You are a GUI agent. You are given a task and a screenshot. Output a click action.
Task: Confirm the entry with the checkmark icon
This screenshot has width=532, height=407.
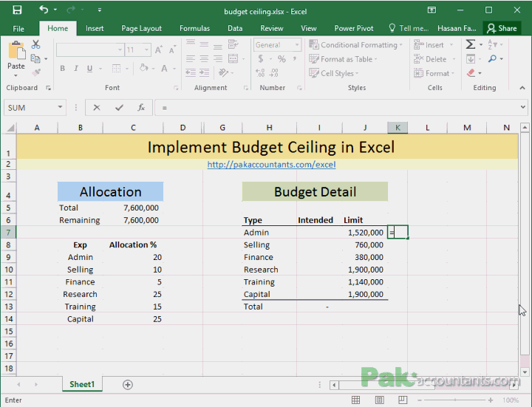[x=119, y=108]
